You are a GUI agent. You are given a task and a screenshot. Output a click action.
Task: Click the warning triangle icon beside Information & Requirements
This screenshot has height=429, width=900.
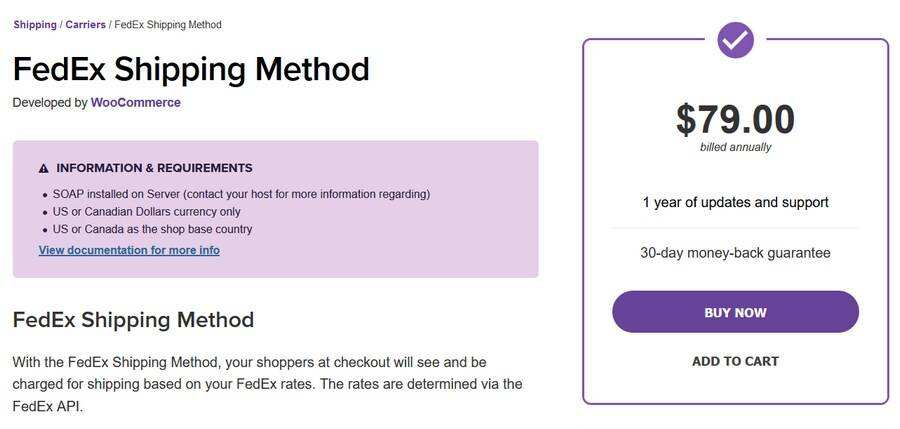(x=44, y=169)
